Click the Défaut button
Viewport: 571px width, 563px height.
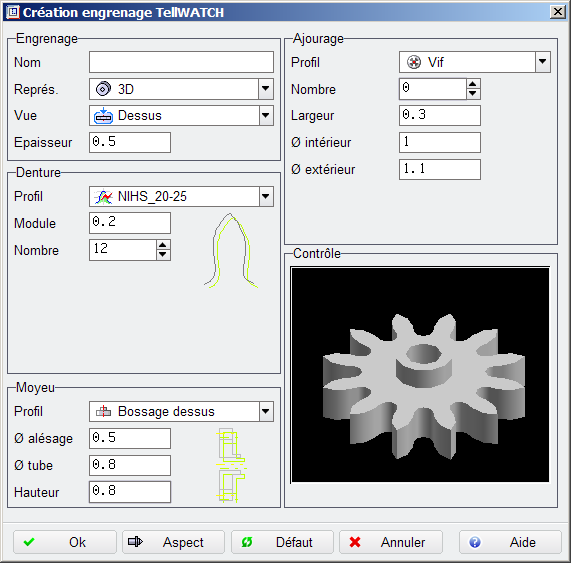click(282, 542)
